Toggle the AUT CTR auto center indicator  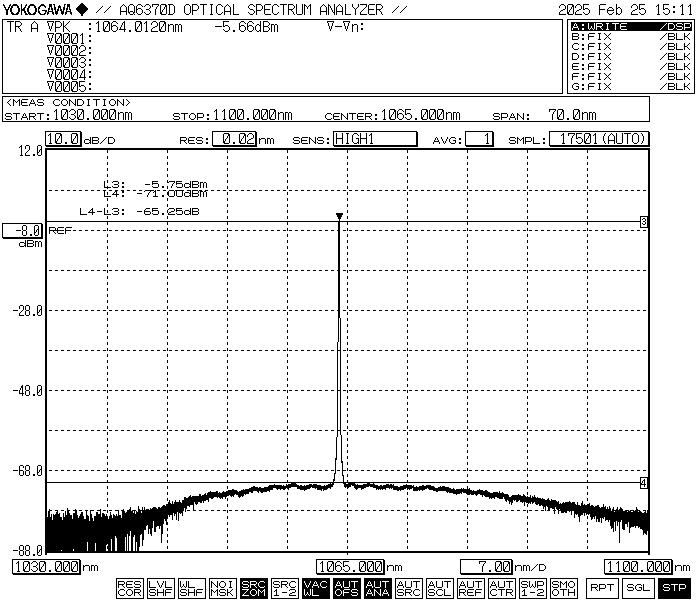click(501, 587)
